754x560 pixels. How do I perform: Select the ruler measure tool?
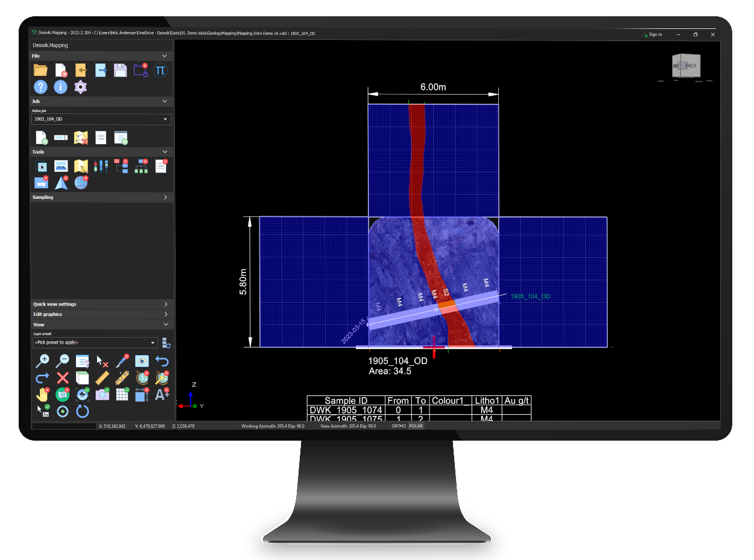102,378
